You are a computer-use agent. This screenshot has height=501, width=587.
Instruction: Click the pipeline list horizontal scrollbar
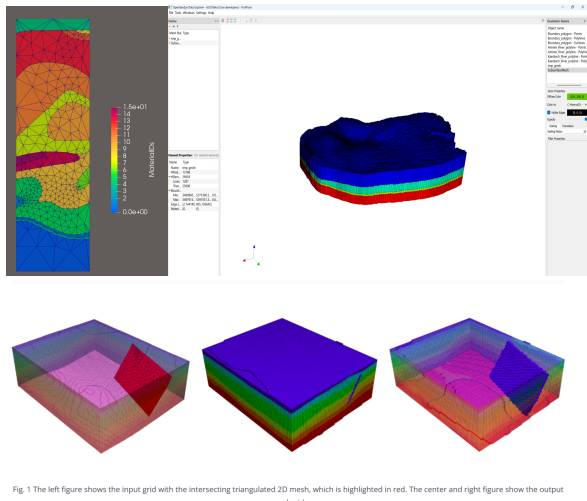tap(569, 85)
